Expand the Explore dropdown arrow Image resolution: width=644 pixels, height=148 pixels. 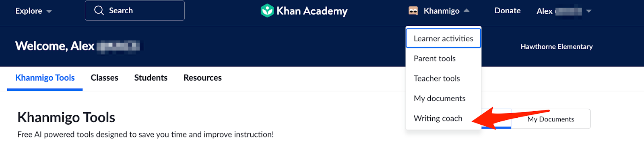[49, 11]
